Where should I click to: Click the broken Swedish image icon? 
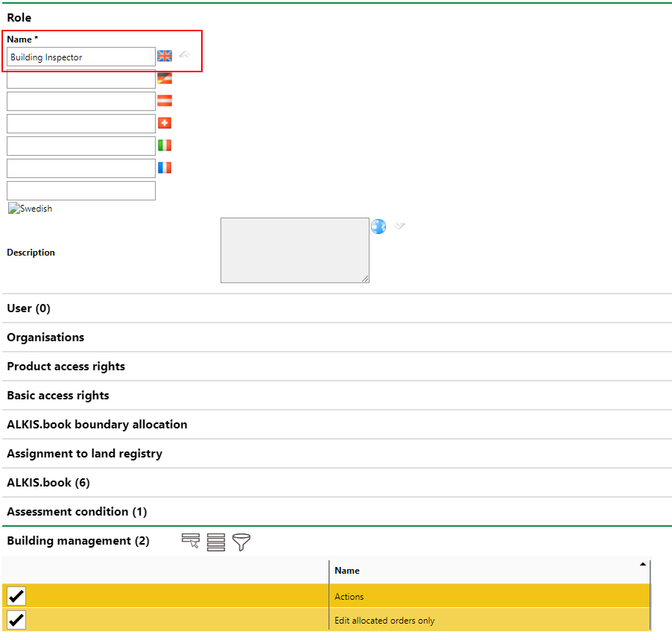(x=13, y=209)
